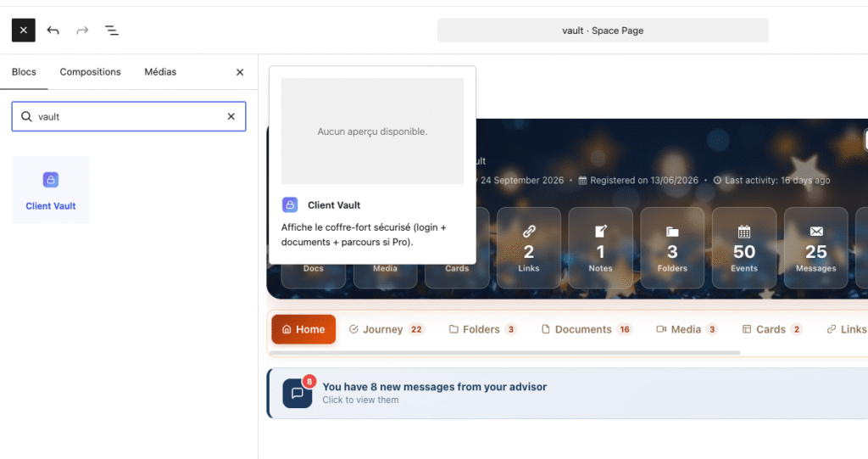Switch to the Médias tab
The width and height of the screenshot is (868, 459).
tap(160, 72)
